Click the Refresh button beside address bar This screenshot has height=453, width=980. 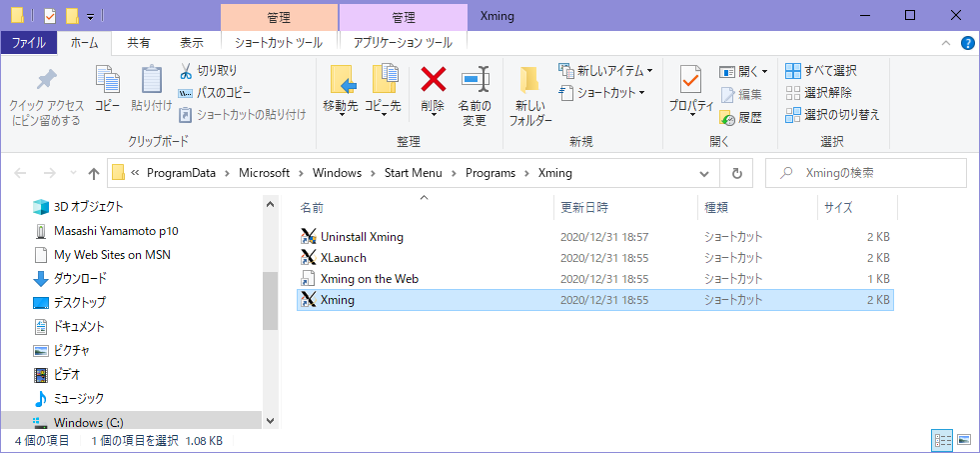point(737,173)
